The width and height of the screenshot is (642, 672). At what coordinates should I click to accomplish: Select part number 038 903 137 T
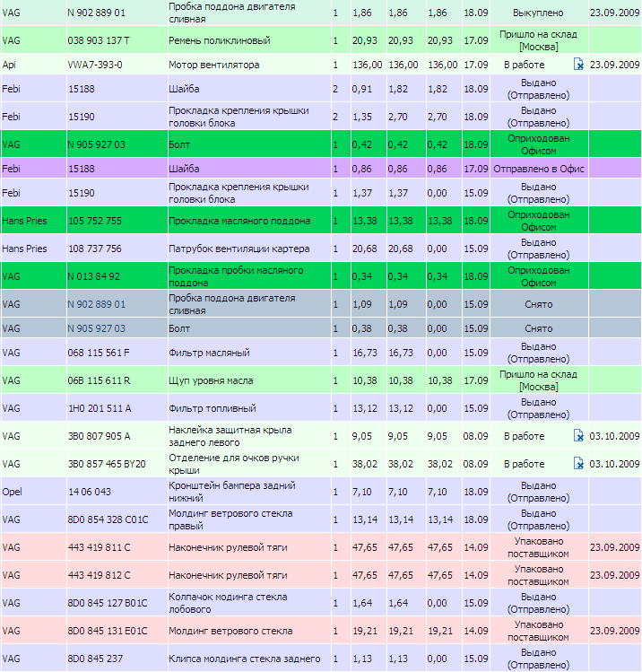98,40
